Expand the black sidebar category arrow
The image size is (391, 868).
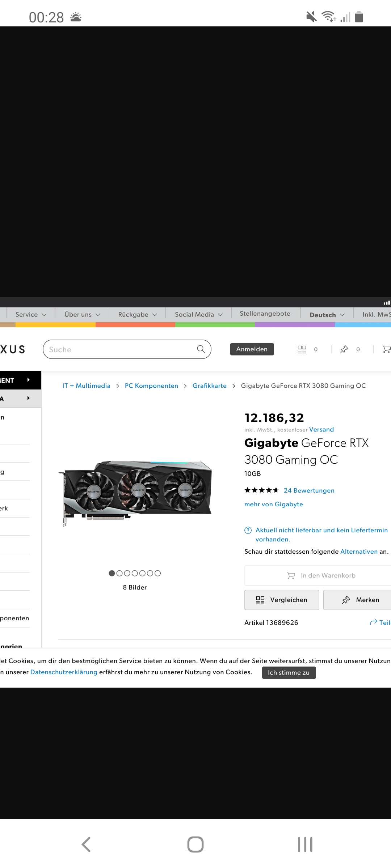pyautogui.click(x=28, y=380)
